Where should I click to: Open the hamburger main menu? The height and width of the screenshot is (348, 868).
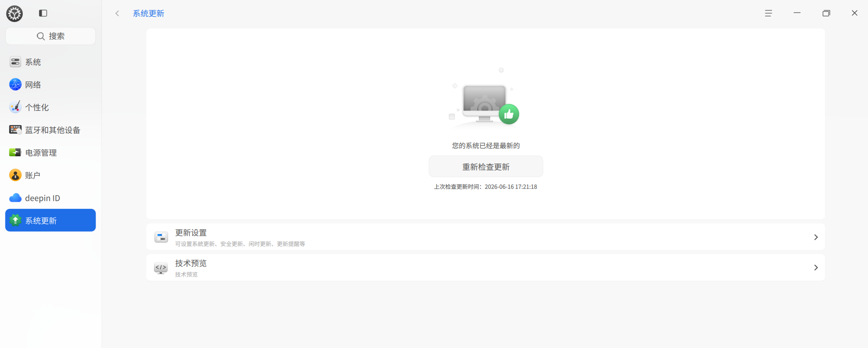coord(768,13)
